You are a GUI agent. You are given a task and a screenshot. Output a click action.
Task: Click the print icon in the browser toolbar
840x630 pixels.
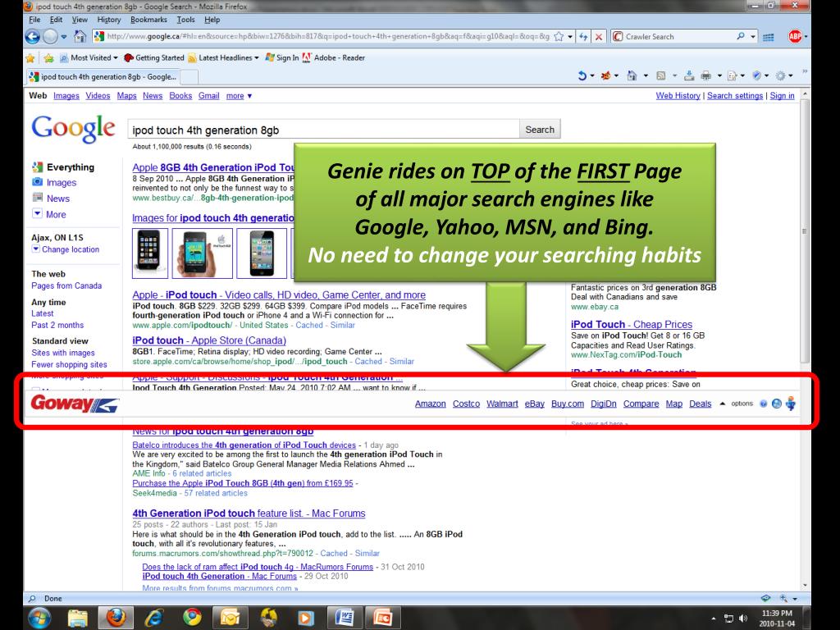[706, 75]
